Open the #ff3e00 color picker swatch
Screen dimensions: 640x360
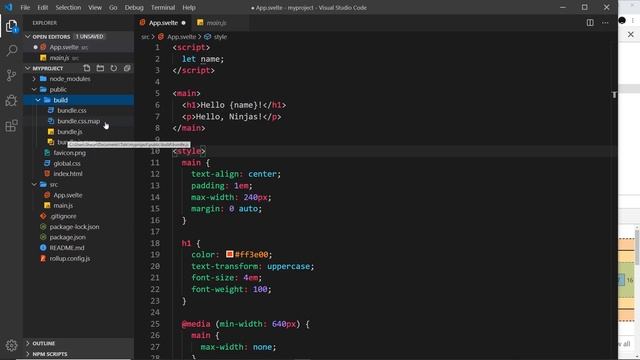click(229, 254)
